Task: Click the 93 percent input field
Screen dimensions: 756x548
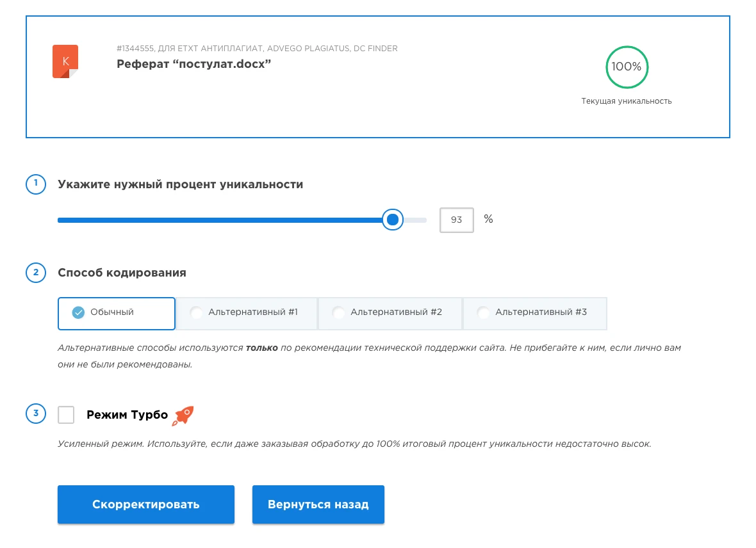Action: coord(456,220)
